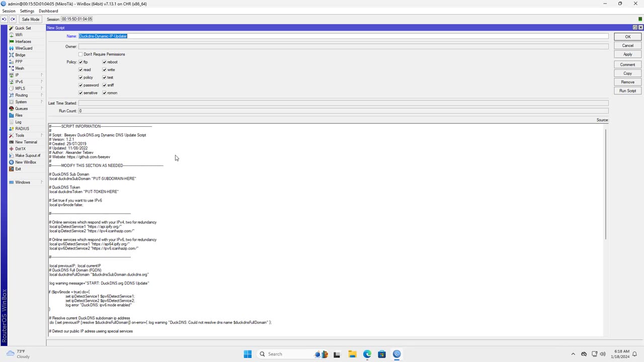
Task: Open Bridge from the sidebar
Action: coord(20,55)
